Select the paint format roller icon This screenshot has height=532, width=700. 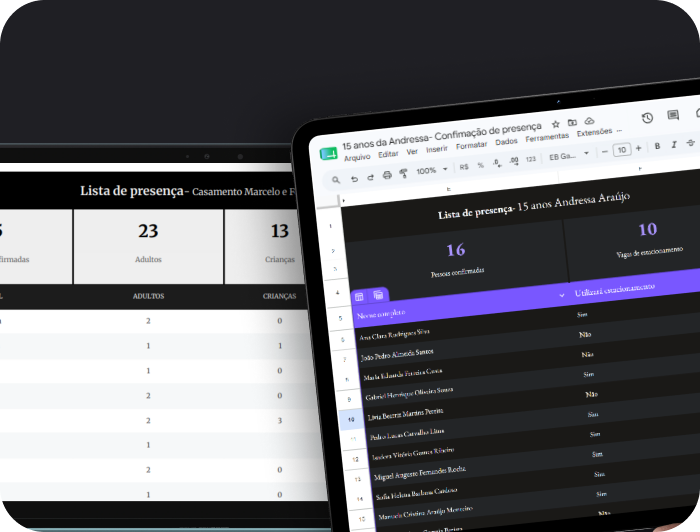[404, 173]
